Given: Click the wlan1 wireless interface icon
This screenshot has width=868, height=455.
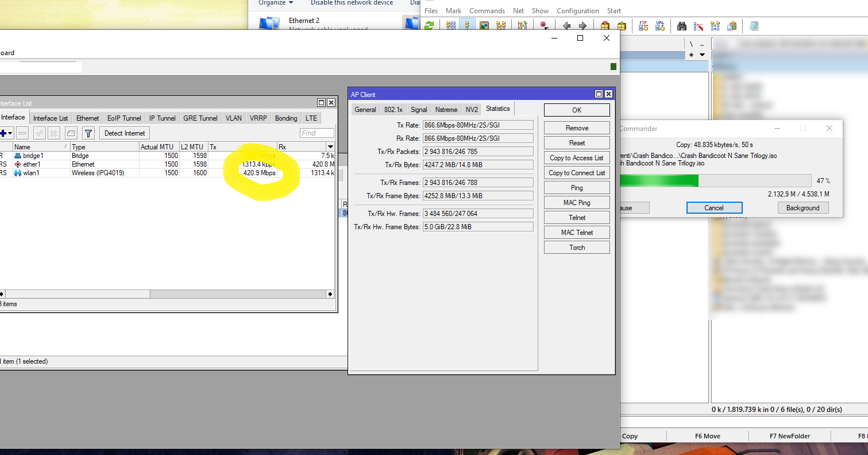Looking at the screenshot, I should [x=18, y=173].
